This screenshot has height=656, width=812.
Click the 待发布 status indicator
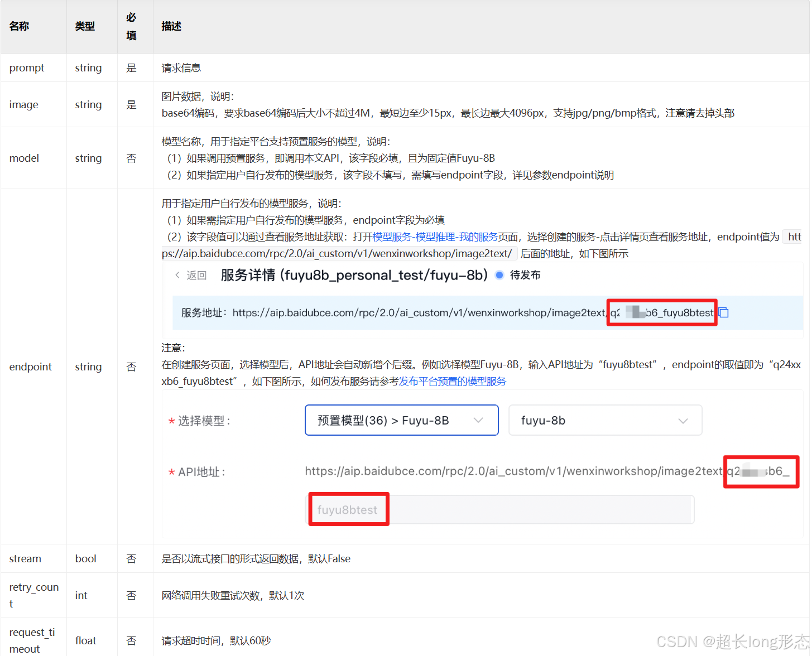(518, 275)
